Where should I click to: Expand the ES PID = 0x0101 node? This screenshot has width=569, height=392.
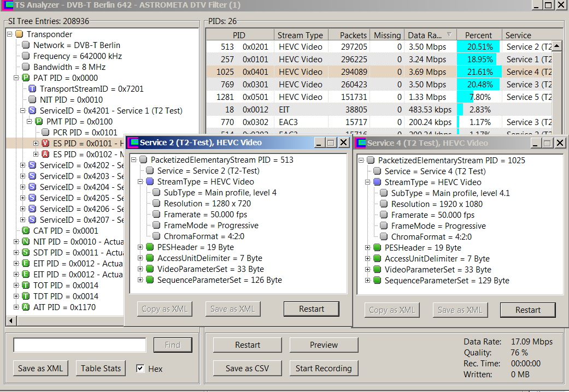coord(36,143)
